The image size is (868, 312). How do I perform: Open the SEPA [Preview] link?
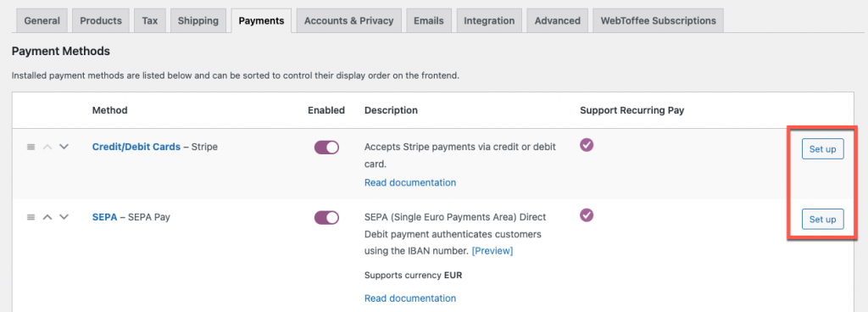492,251
